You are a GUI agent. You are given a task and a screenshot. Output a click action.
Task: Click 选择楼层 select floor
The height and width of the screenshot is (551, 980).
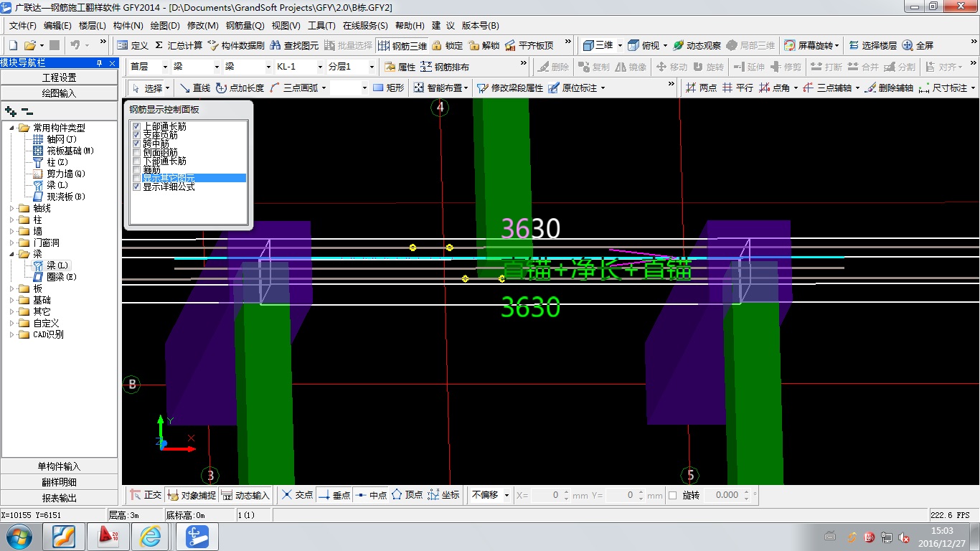coord(872,45)
